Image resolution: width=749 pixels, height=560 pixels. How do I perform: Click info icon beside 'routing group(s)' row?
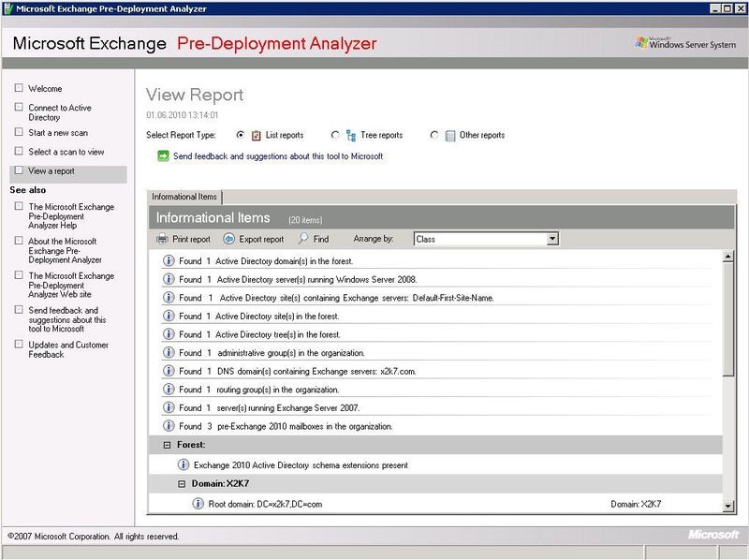169,389
